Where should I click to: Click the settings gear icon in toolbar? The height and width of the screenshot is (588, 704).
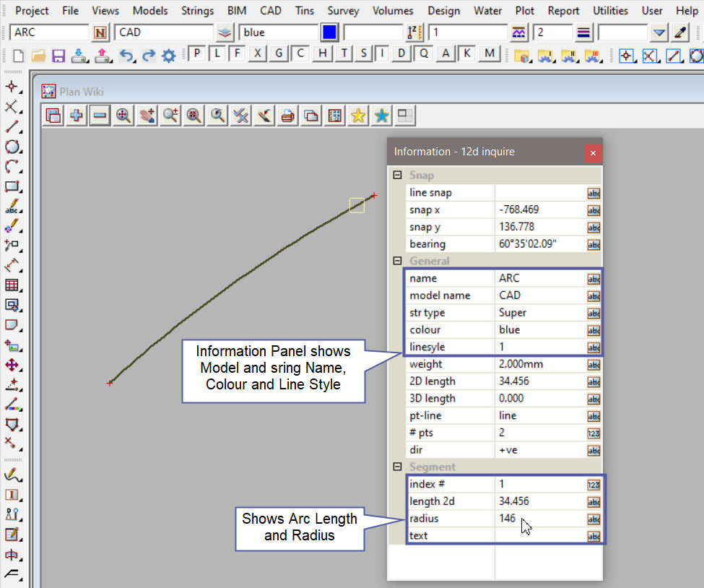169,56
